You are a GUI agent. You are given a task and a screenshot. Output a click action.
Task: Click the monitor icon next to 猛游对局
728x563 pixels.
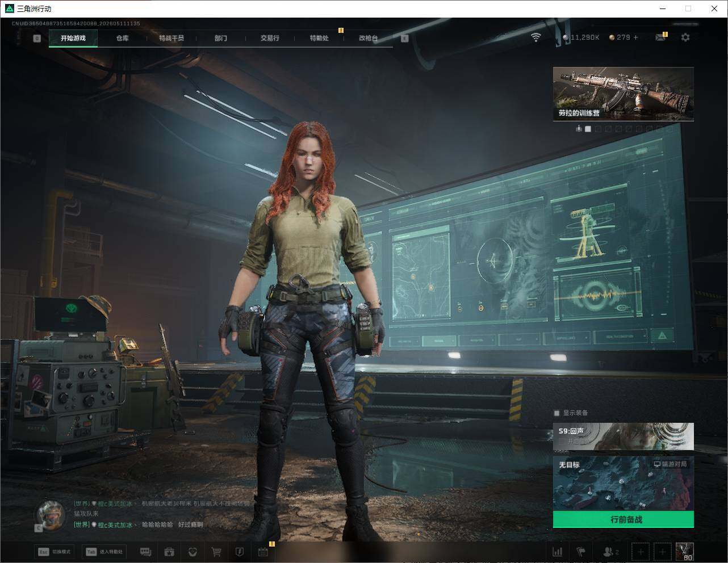coord(657,464)
